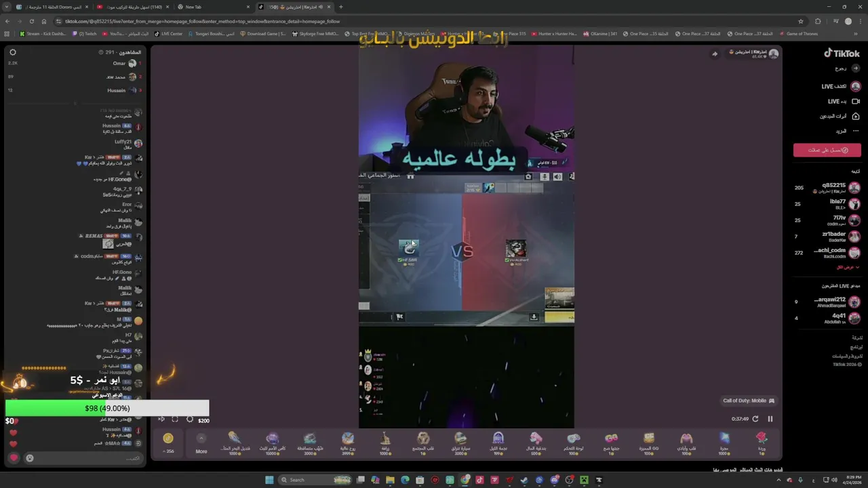Click the Go LIVE camera icon

pyautogui.click(x=856, y=102)
